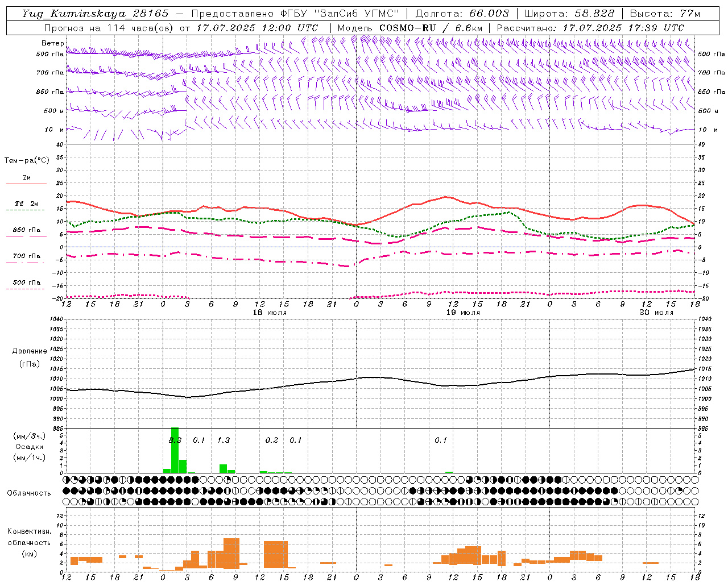Click the 500 гПа temperature legend entry

27,282
